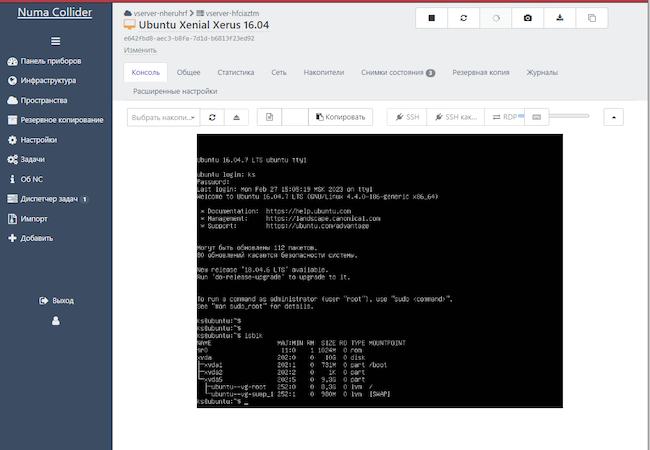Click the document paste icon in console toolbar
Screen dimensions: 650x450
tap(269, 117)
